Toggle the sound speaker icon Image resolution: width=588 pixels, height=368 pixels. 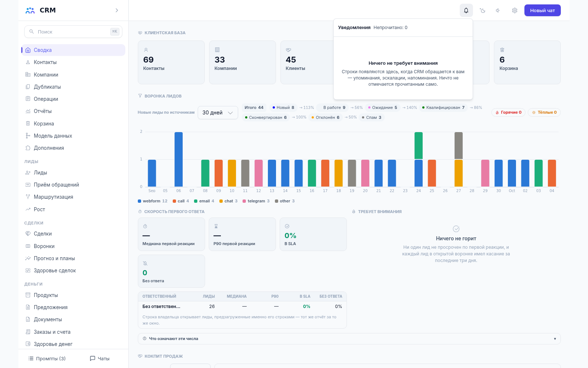tap(498, 10)
